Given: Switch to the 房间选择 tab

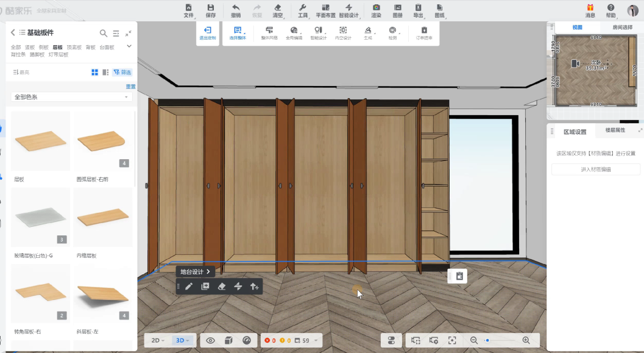Looking at the screenshot, I should pos(622,27).
